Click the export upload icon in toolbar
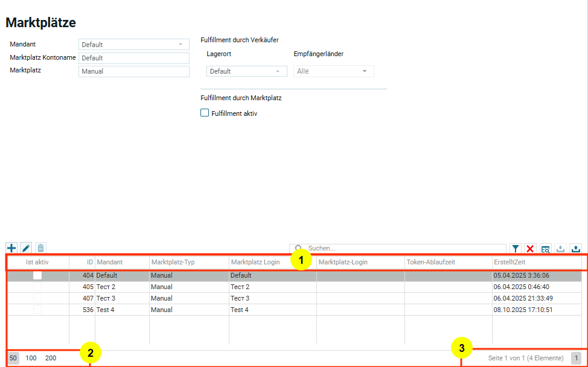The image size is (588, 367). click(x=575, y=249)
